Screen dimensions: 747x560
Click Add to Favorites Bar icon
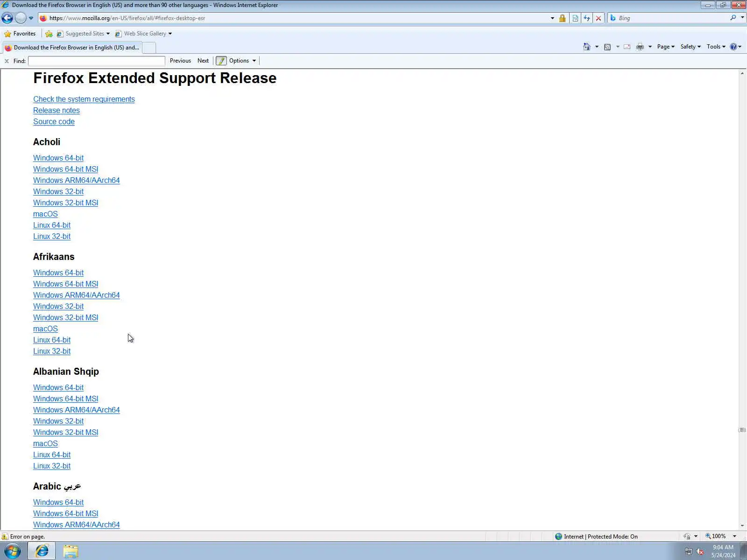click(x=49, y=34)
